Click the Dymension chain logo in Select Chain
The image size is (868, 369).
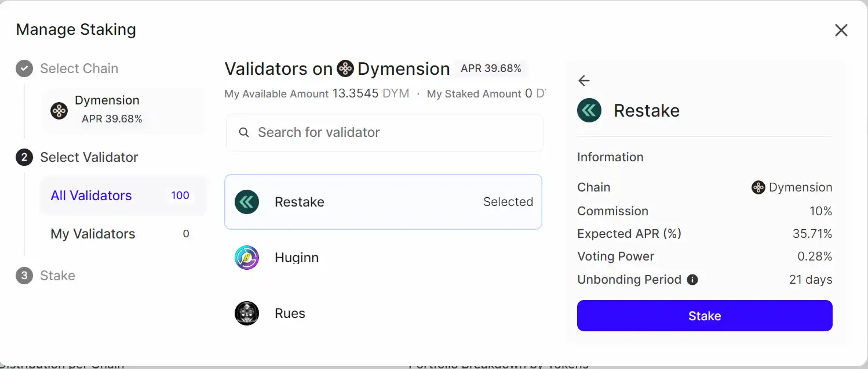click(x=59, y=110)
